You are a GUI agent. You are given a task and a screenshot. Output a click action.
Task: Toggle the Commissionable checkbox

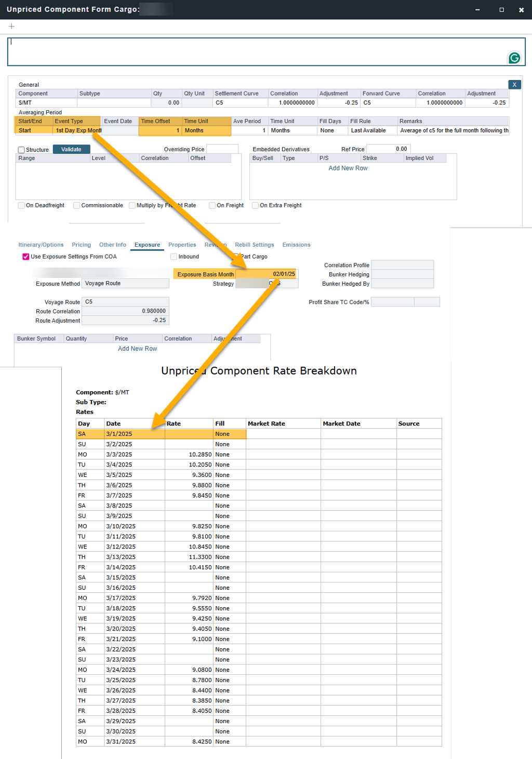pos(77,206)
